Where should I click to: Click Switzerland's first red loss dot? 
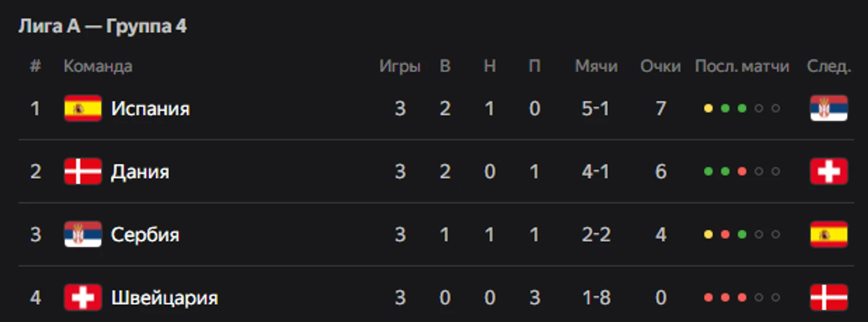708,298
